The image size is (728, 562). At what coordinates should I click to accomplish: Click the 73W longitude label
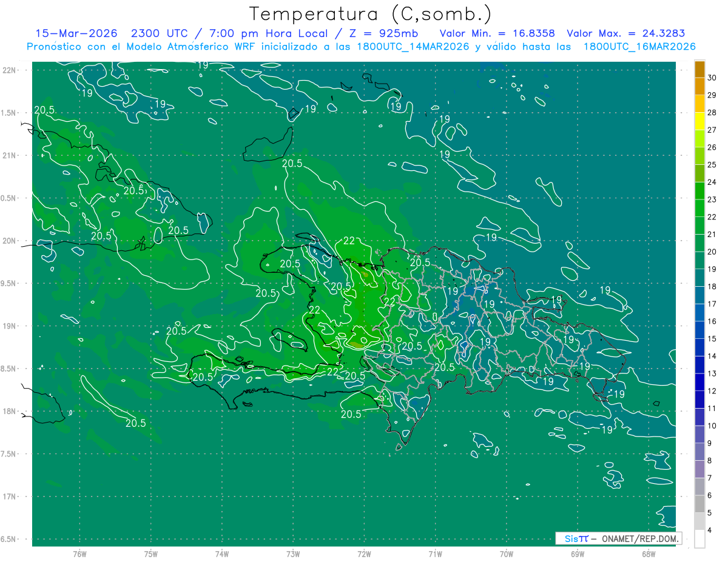tap(293, 554)
